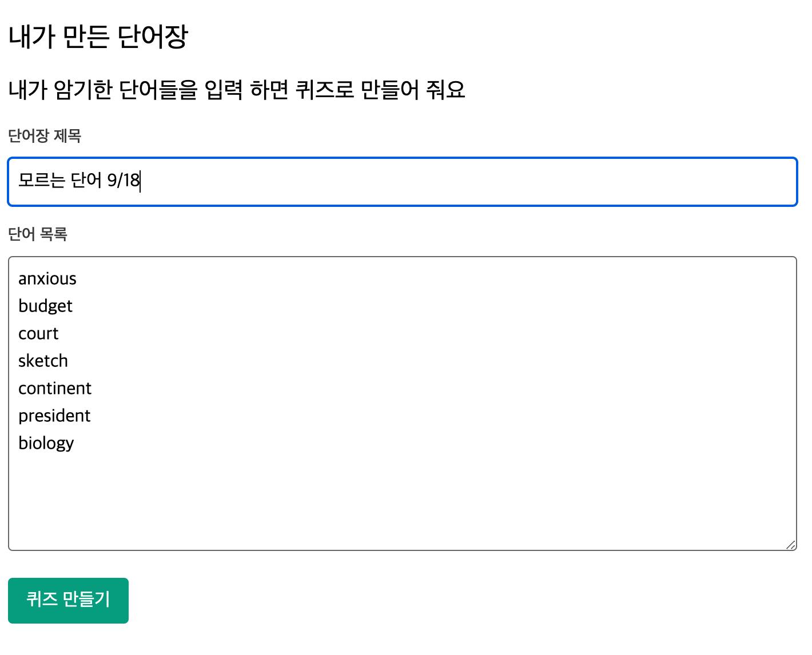Click the word budget in the word list

click(45, 306)
